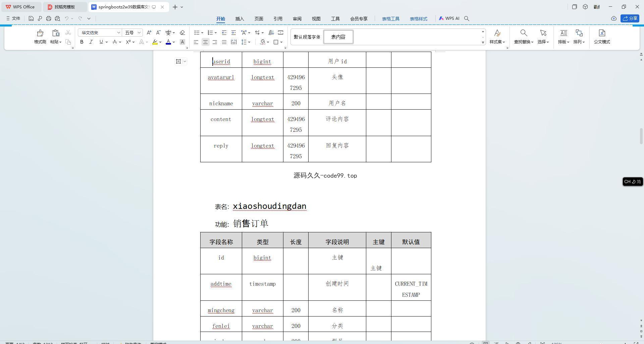644x344 pixels.
Task: Switch to the 审阅 (Review) tab
Action: point(297,19)
